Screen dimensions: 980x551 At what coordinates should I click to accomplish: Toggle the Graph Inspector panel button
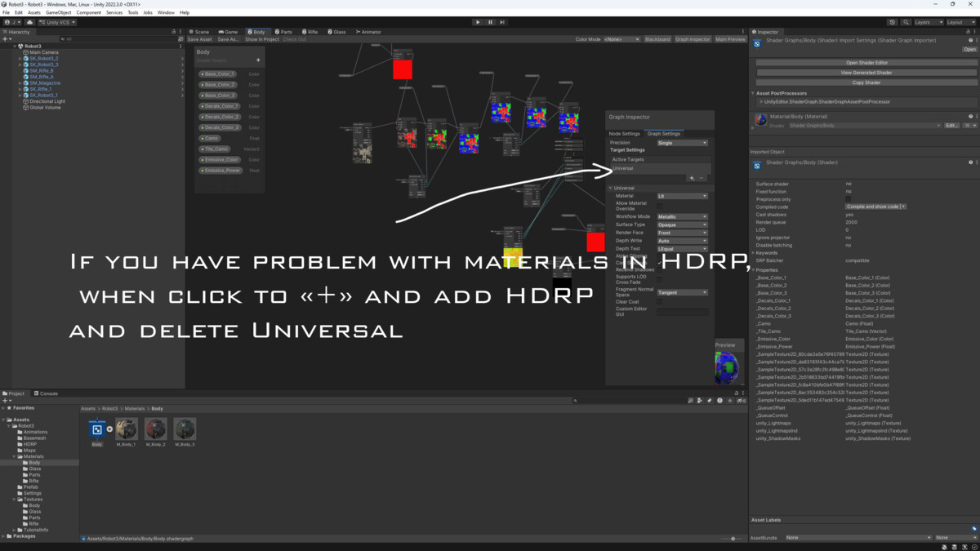click(x=693, y=39)
